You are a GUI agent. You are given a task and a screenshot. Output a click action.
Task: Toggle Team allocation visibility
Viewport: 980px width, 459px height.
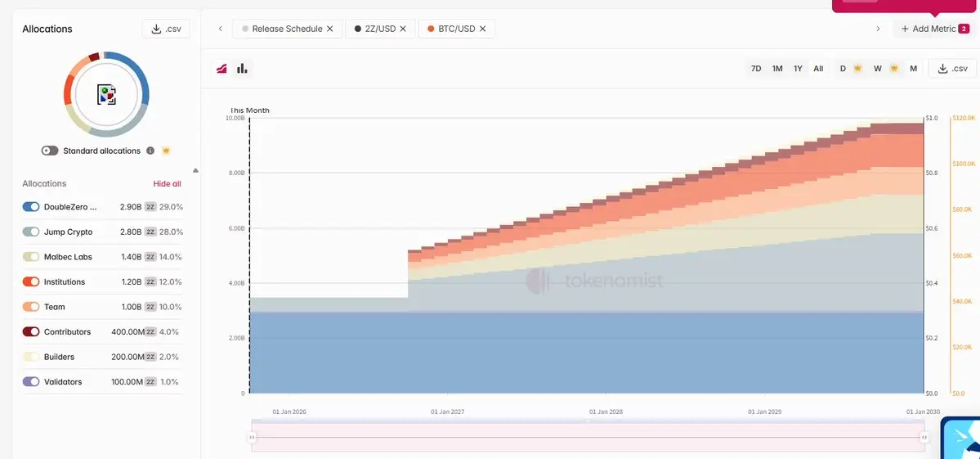pos(30,307)
